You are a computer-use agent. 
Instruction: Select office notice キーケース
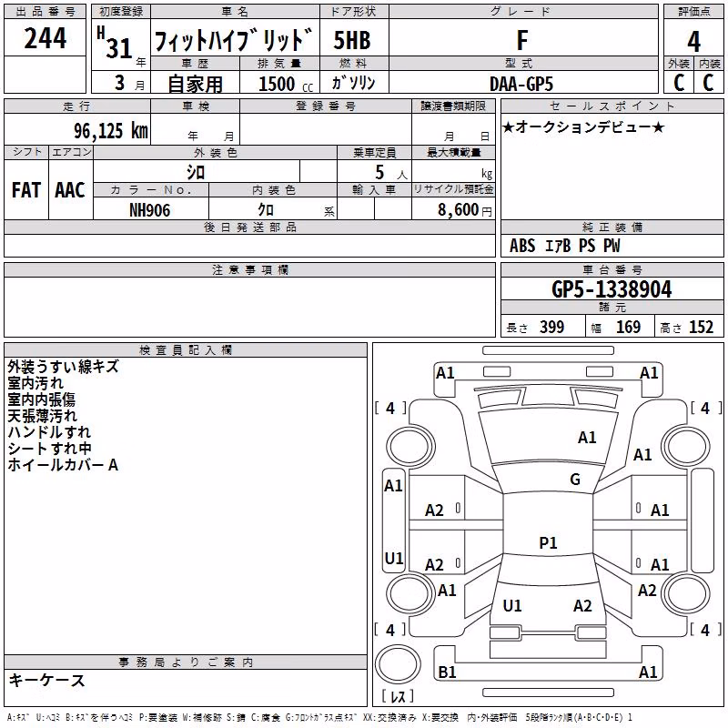[x=46, y=680]
